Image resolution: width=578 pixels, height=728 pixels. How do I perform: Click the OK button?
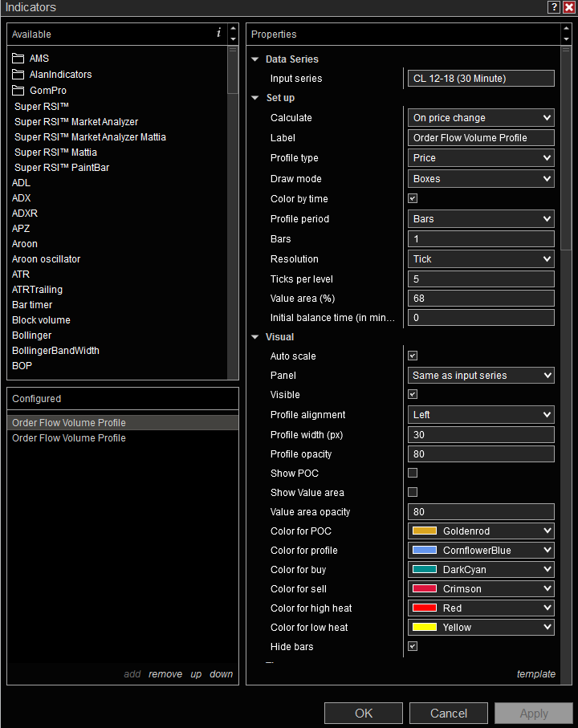tap(364, 713)
